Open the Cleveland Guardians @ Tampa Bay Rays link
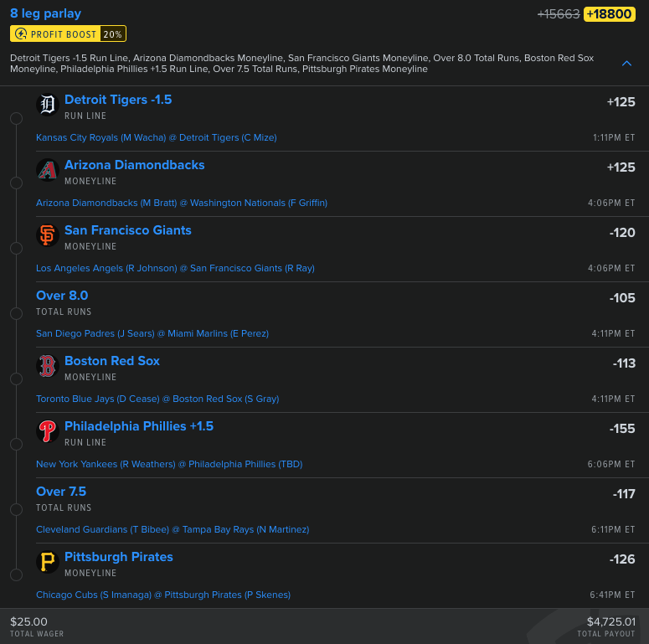The image size is (649, 644). point(173,530)
